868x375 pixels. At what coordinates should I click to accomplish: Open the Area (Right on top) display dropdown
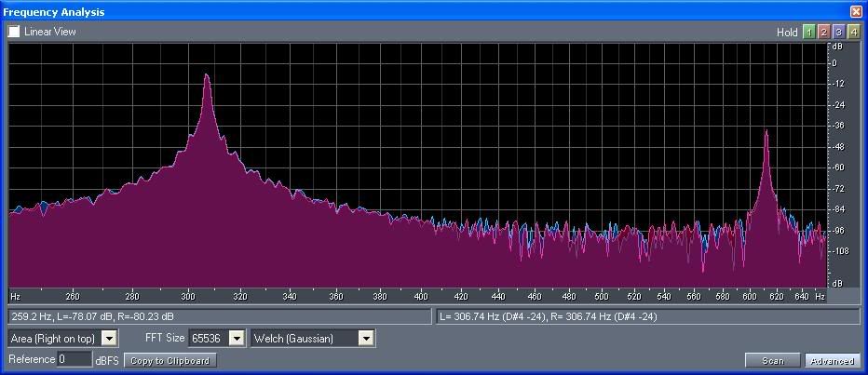point(110,339)
